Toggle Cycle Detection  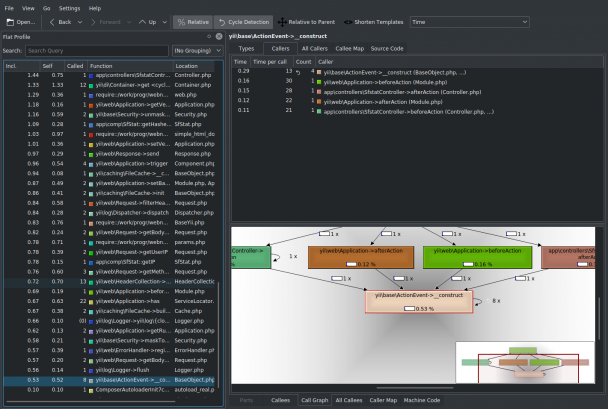[244, 22]
